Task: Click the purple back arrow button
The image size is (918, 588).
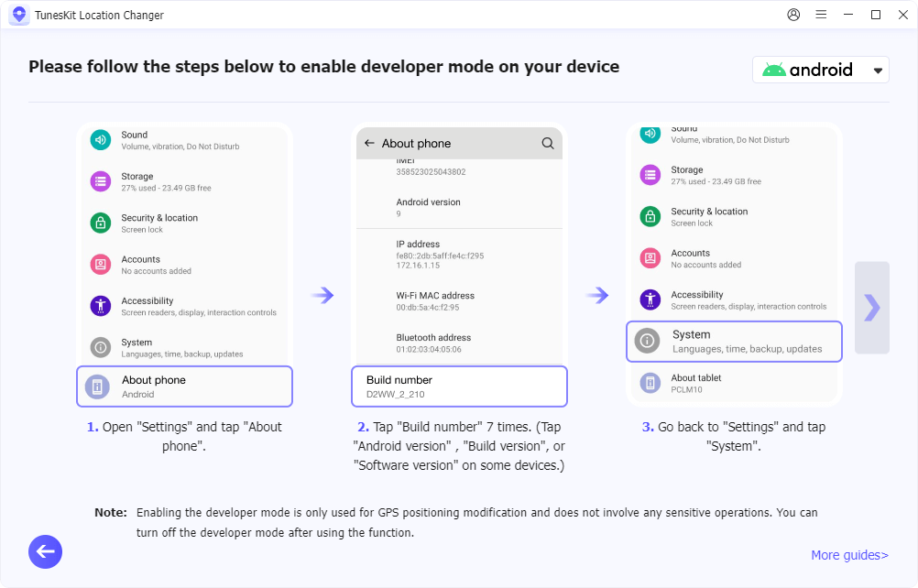Action: (45, 551)
